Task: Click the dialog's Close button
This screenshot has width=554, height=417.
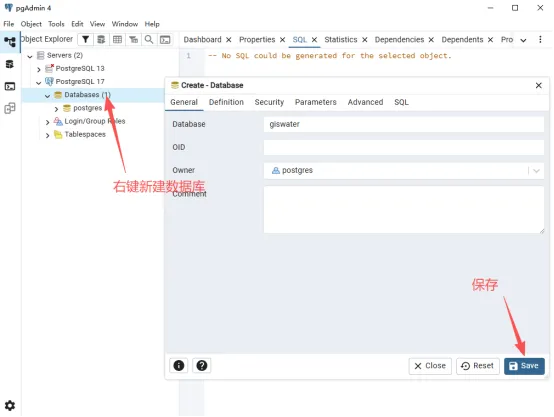Action: (430, 366)
